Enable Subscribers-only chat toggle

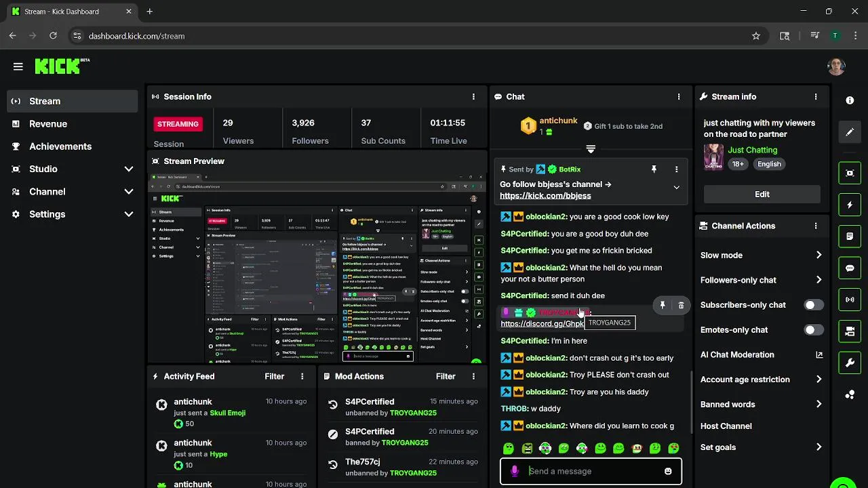814,305
